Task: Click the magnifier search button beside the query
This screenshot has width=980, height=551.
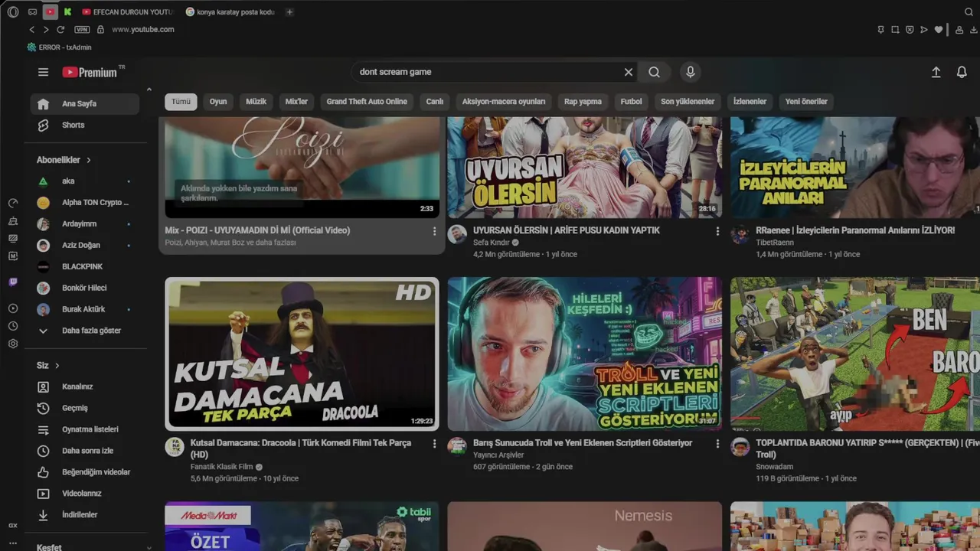Action: point(654,72)
